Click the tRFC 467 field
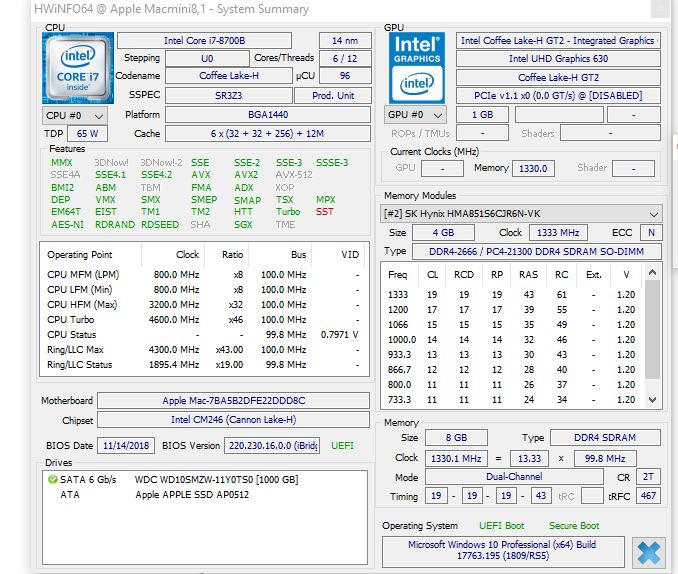Screen dimensions: 678x574 point(648,496)
